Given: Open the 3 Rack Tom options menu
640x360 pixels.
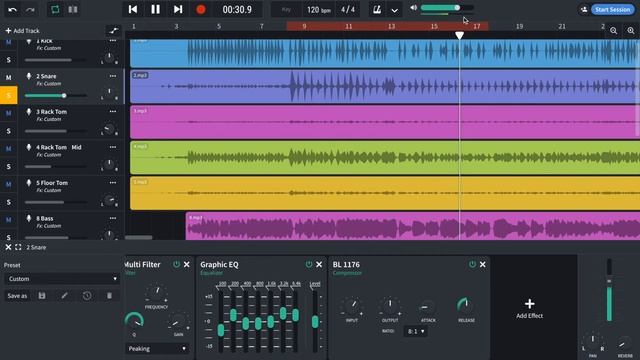Looking at the screenshot, I should pos(113,111).
